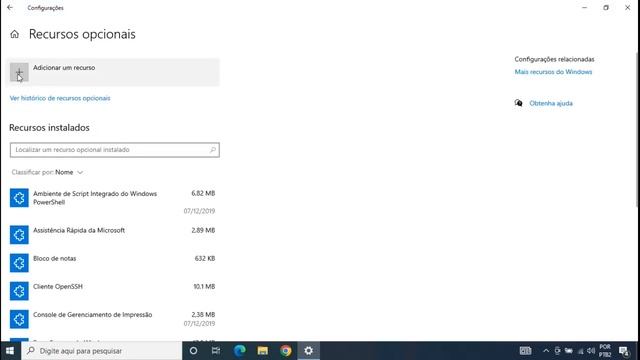Launch Microsoft Edge from the taskbar
640x360 pixels.
tap(240, 351)
